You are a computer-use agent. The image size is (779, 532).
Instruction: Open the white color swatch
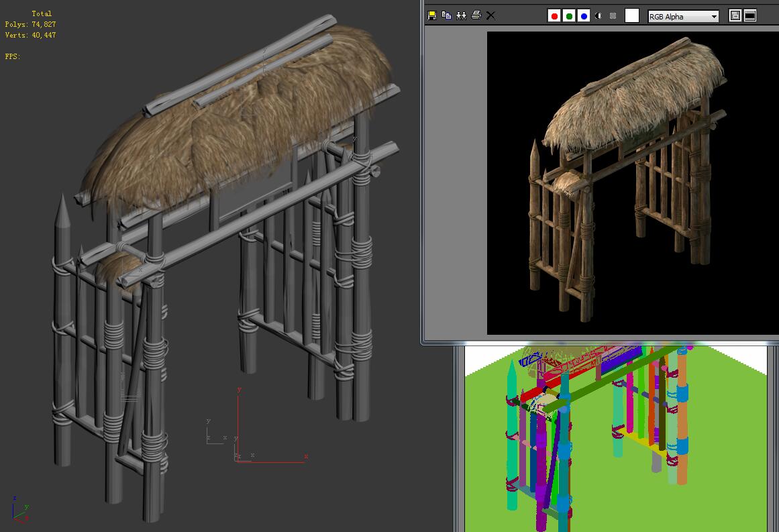point(631,16)
